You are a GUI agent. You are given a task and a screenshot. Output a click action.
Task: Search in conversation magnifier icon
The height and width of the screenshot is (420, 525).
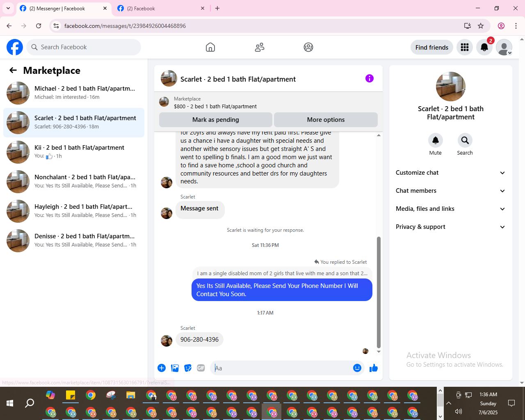pyautogui.click(x=465, y=140)
